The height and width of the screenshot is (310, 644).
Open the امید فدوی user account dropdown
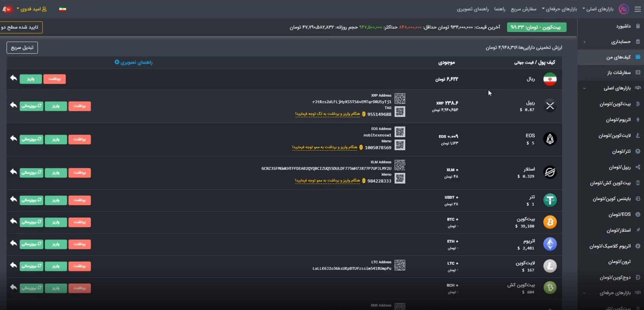31,9
